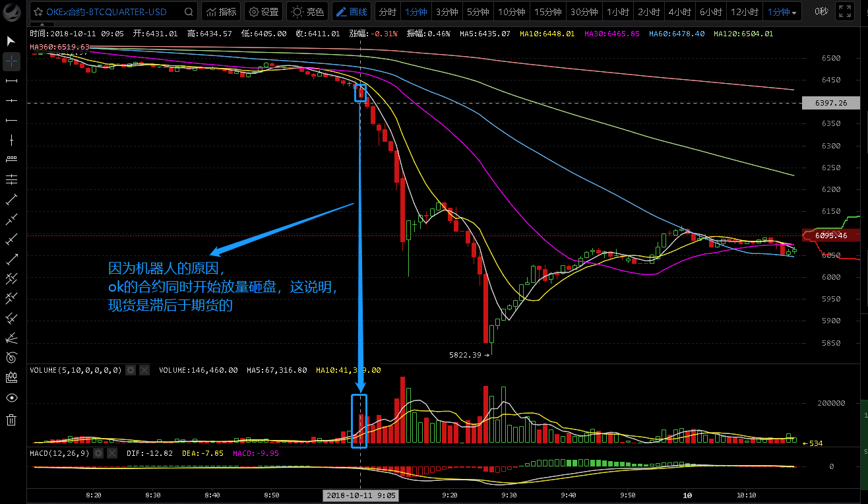Select the 1分钟 interval tab

point(416,12)
